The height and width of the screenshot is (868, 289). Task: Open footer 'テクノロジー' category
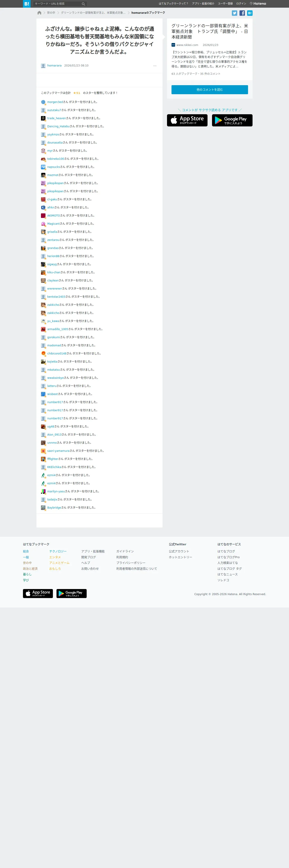[58, 552]
